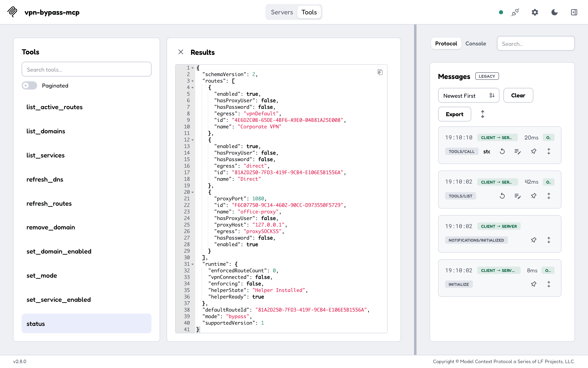Select the Tools tab
Viewport: 588px width, 368px height.
[x=309, y=12]
